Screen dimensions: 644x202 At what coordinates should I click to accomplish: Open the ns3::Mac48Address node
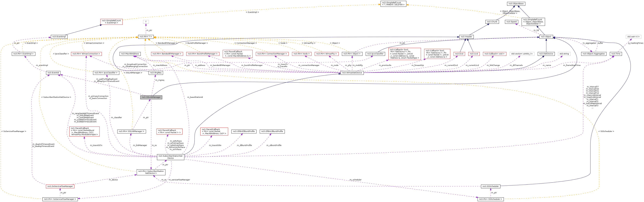pos(130,54)
